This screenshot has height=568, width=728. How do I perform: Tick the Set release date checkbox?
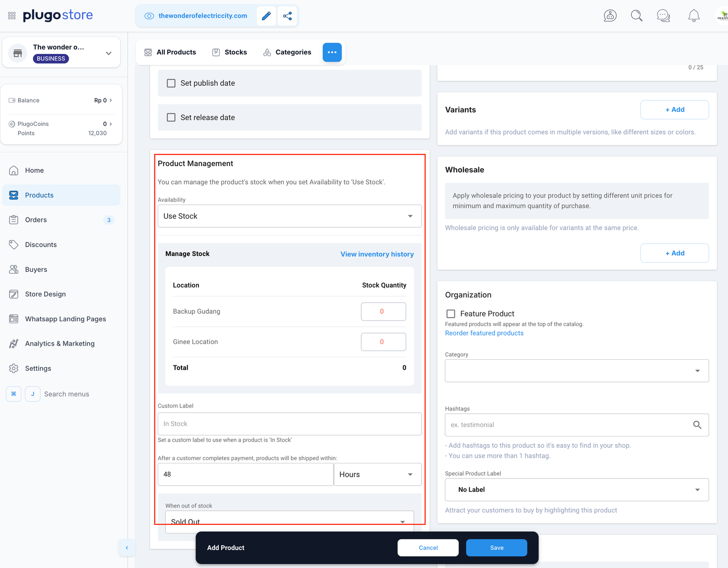[171, 117]
